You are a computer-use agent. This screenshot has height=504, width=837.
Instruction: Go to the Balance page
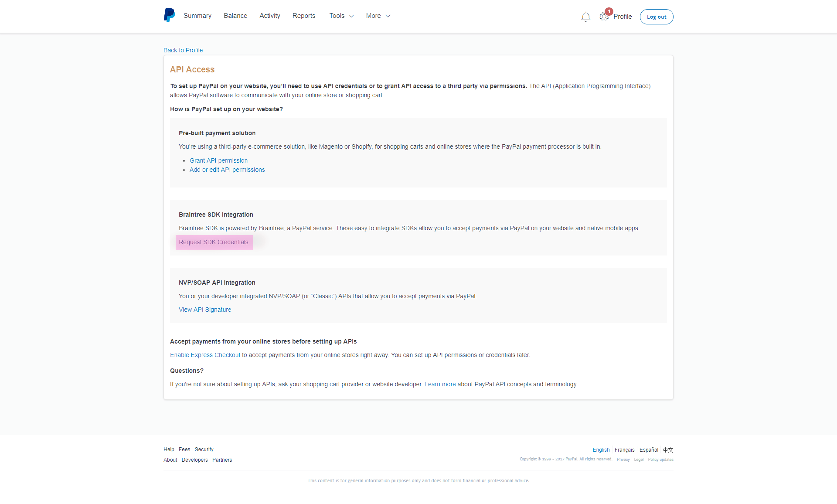point(235,16)
